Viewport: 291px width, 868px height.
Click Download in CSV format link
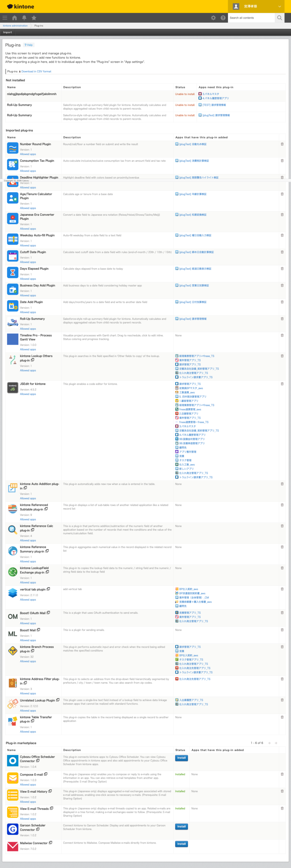pyautogui.click(x=36, y=72)
